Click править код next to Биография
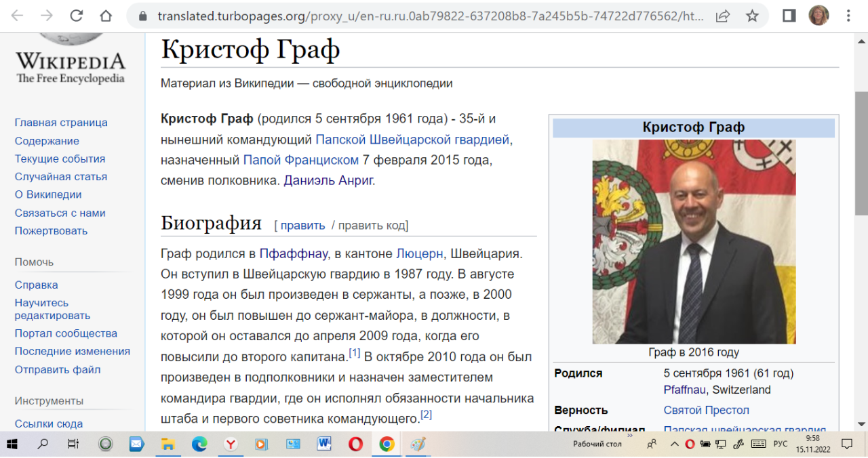868x458 pixels. 371,226
